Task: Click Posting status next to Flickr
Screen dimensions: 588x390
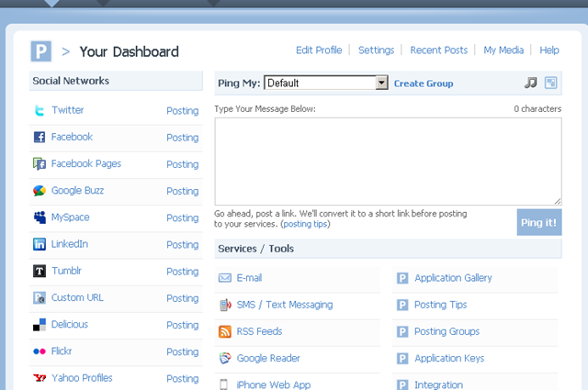Action: (x=182, y=352)
